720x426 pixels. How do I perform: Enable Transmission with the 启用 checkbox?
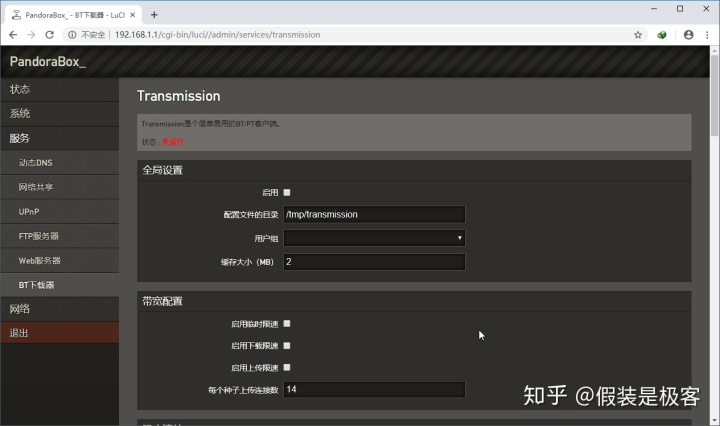[x=287, y=192]
